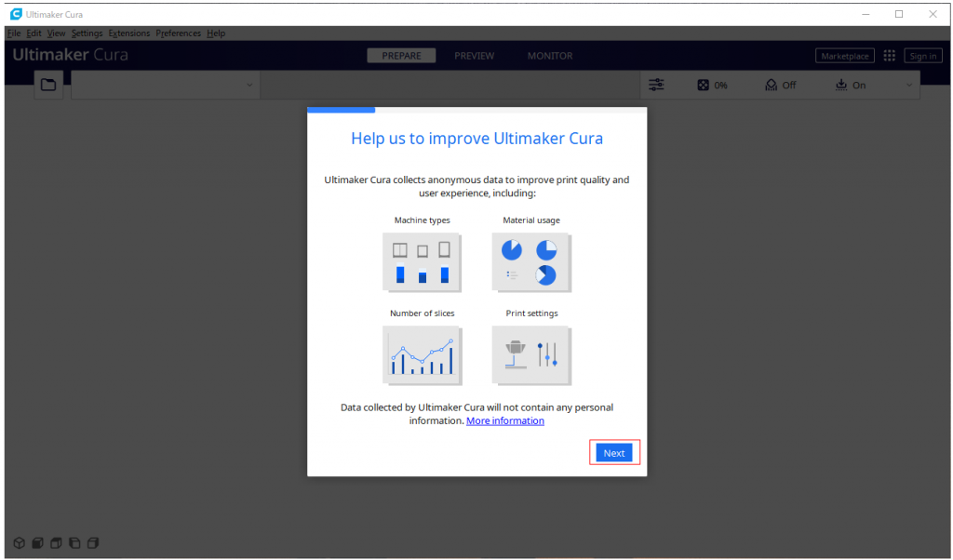Image resolution: width=953 pixels, height=560 pixels.
Task: Open the Help menu
Action: coord(216,33)
